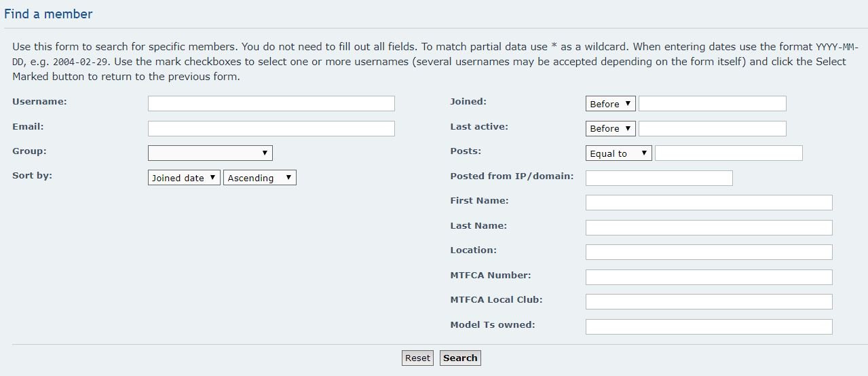Focus the Posts count input field
Viewport: 868px width, 376px height.
(x=728, y=153)
